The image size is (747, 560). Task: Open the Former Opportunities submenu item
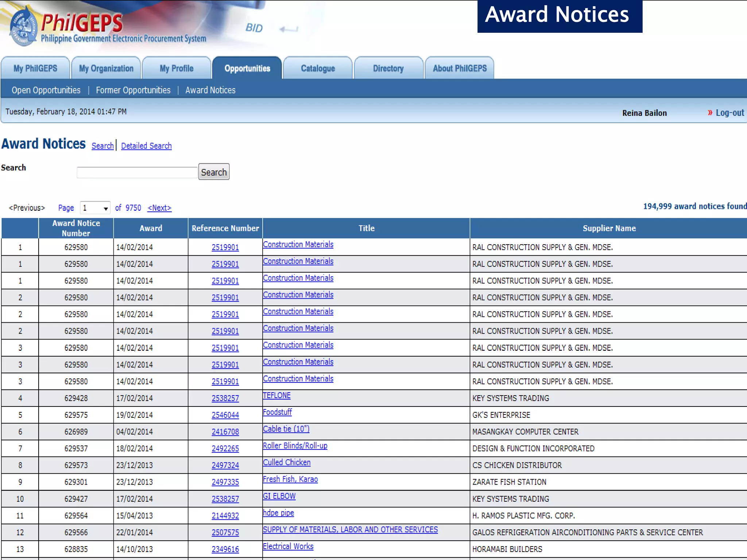(133, 90)
